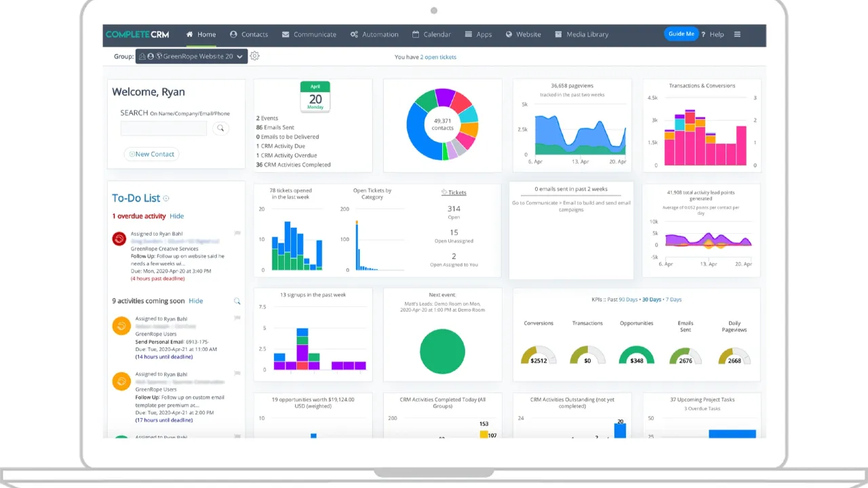Click the April 20 calendar icon
Screen dimensions: 868x488
coord(315,97)
